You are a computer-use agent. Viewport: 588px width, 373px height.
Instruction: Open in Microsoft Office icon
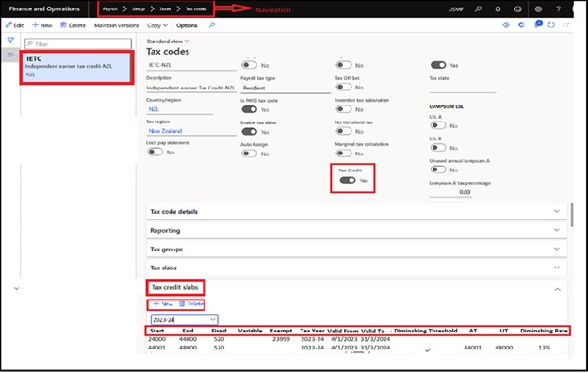[x=521, y=24]
